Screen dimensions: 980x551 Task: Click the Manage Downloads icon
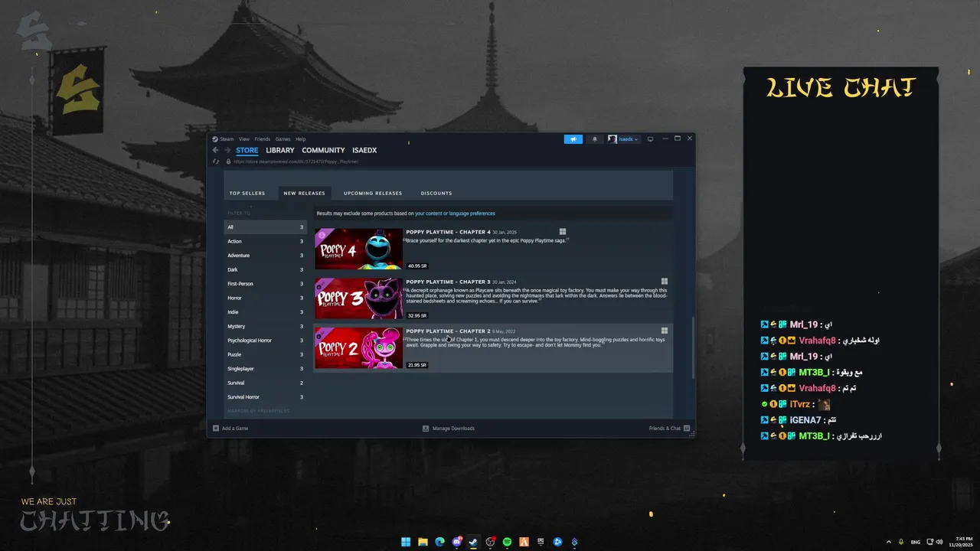click(x=426, y=429)
